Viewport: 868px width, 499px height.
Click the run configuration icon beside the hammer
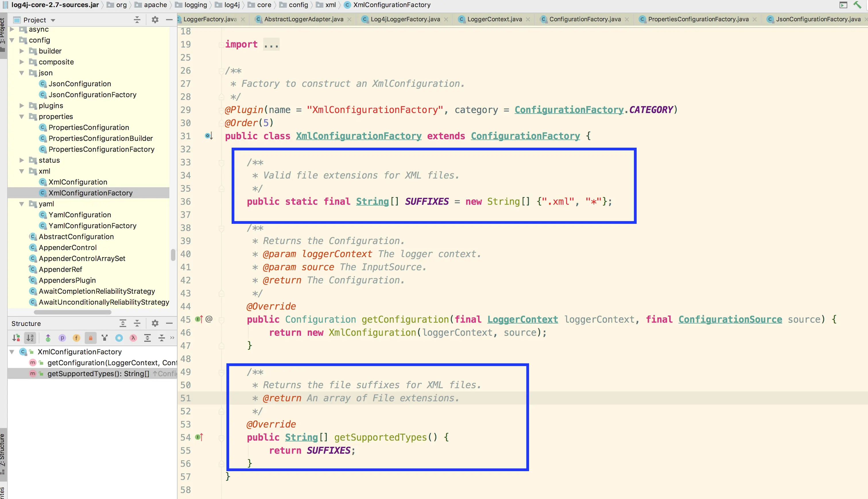843,5
